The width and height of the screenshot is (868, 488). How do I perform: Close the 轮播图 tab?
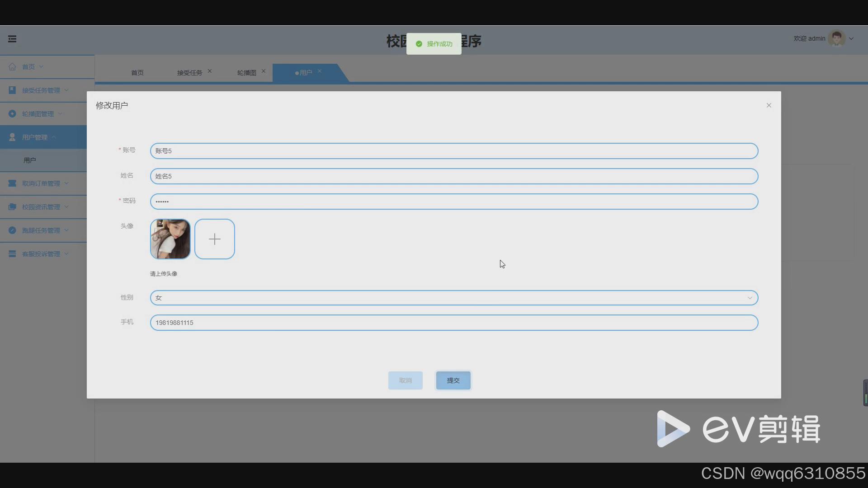(264, 71)
